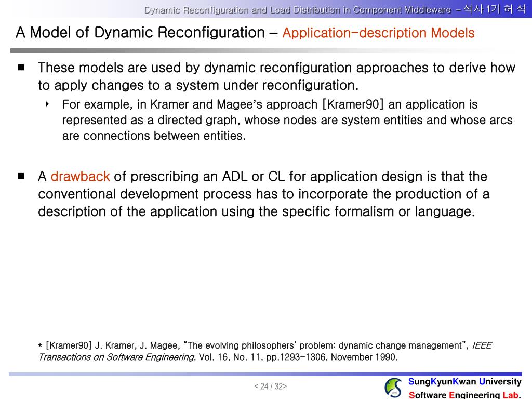This screenshot has width=532, height=399.
Task: Click the header text 'Dynamic Reconfiguration and Load Distribution'
Action: (242, 10)
